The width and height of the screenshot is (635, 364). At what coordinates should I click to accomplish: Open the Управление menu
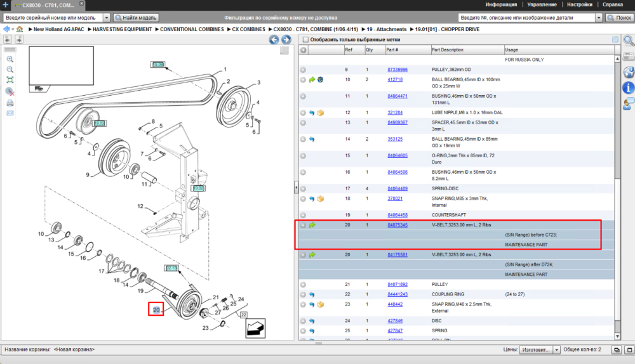(542, 4)
